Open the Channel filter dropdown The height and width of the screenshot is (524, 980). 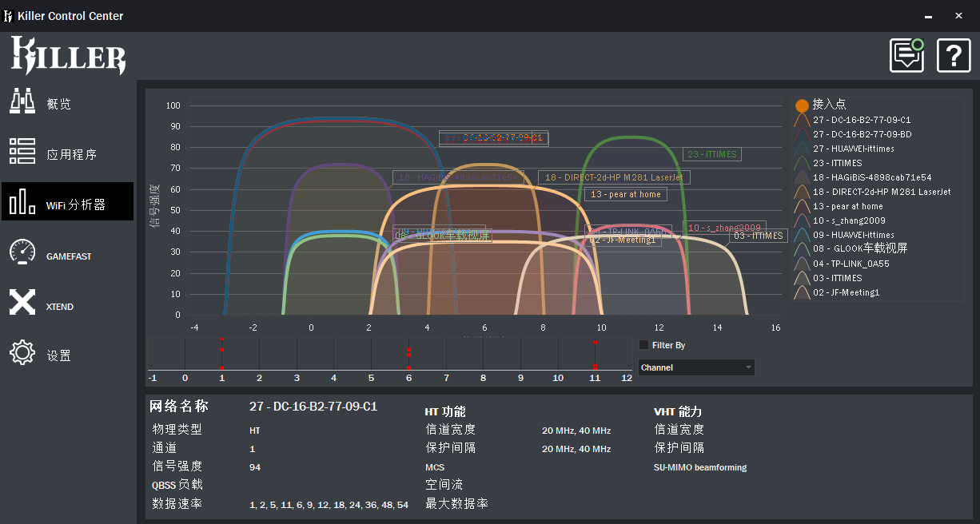click(x=695, y=367)
